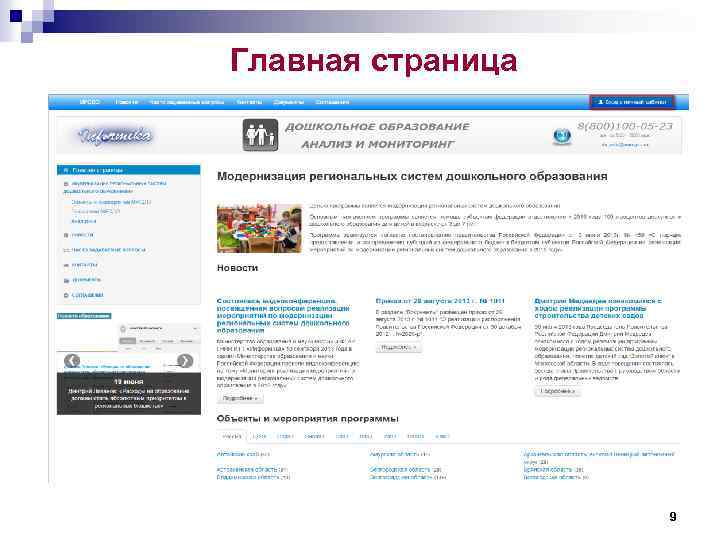Open Соглашения in the left sidebar
The width and height of the screenshot is (720, 540).
click(87, 295)
